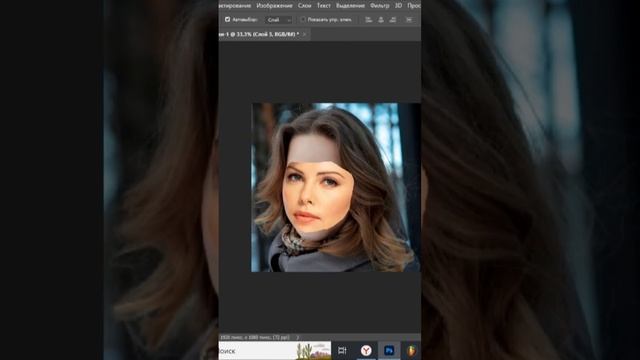Open Yandex Browser from the taskbar
640x360 pixels.
point(366,351)
